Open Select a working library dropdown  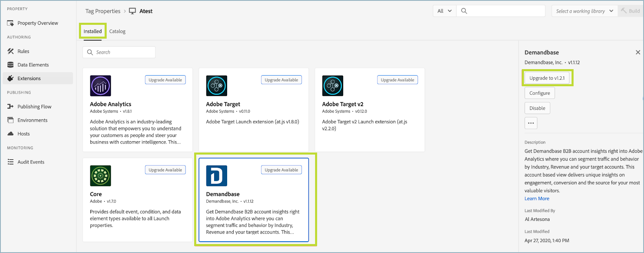click(585, 11)
